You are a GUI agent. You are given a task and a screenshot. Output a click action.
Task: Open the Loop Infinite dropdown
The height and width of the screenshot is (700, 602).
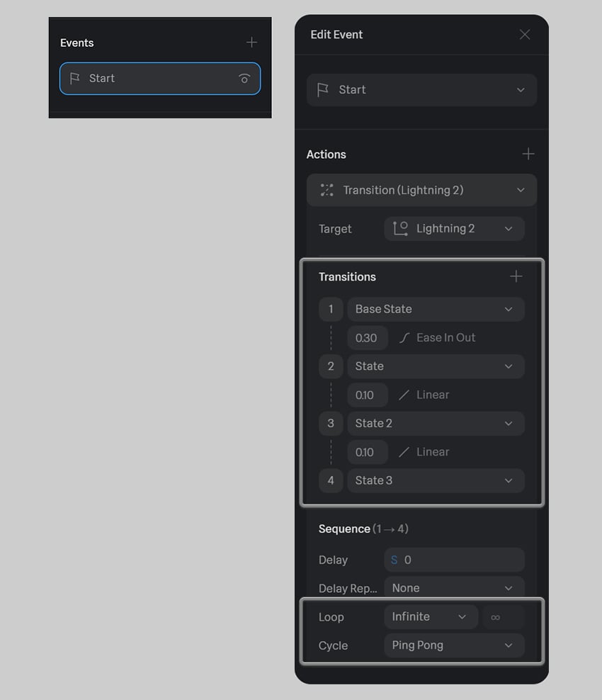431,617
